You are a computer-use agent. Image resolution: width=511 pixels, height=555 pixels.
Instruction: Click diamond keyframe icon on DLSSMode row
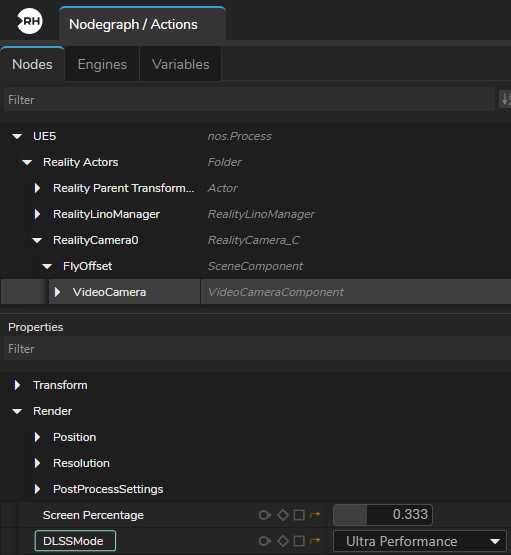coord(283,541)
